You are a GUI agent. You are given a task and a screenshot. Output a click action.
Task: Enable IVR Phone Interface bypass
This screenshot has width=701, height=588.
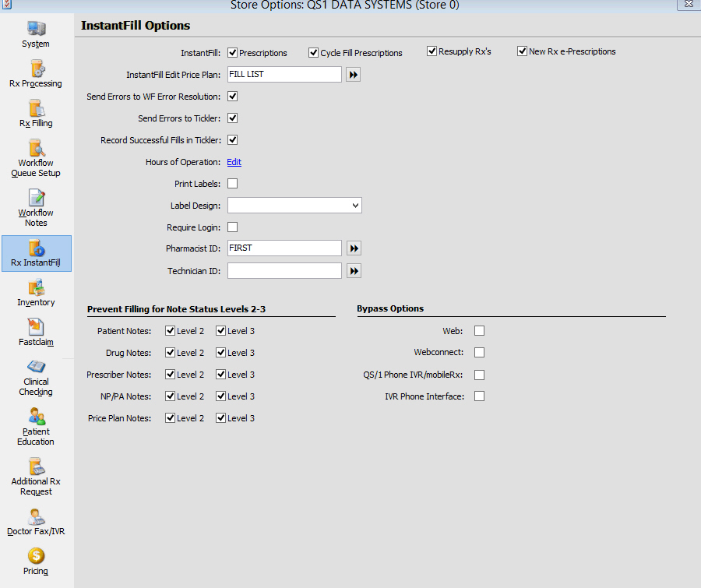(479, 396)
